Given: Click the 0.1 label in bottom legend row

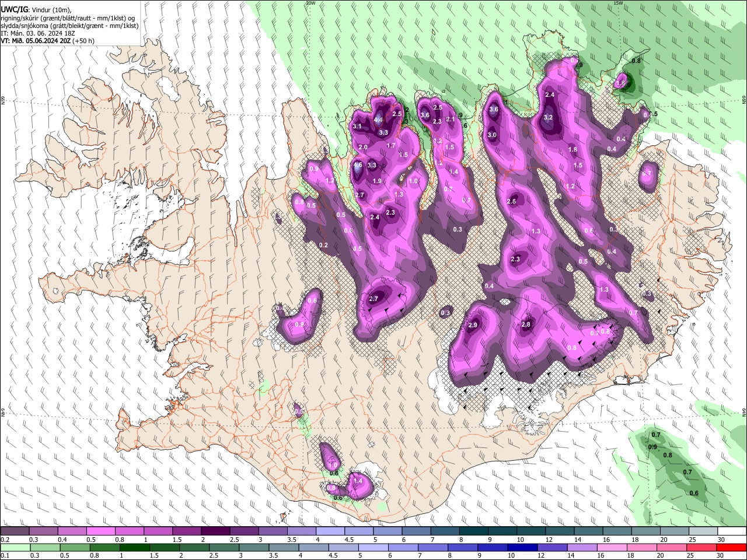Looking at the screenshot, I should 5,555.
